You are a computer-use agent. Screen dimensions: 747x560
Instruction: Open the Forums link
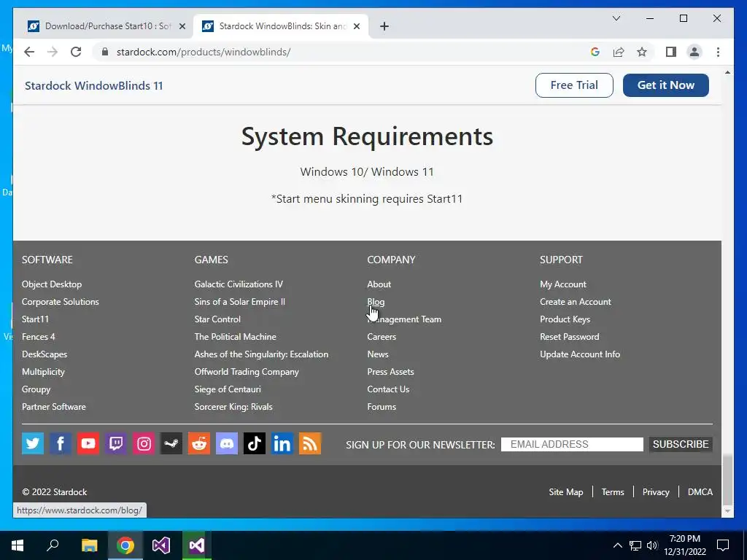382,407
